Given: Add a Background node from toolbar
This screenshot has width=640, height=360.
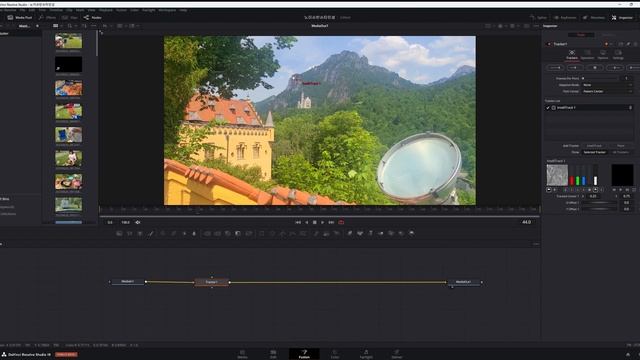Looking at the screenshot, I should pos(119,233).
